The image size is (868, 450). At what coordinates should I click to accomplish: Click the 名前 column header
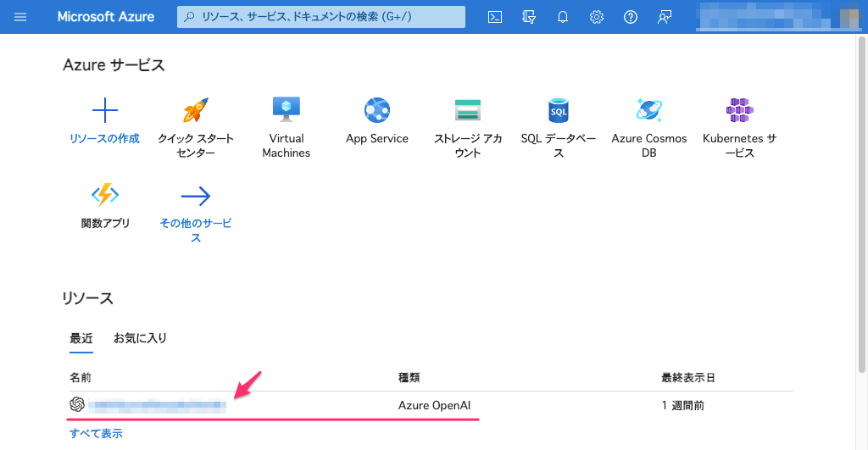(81, 377)
